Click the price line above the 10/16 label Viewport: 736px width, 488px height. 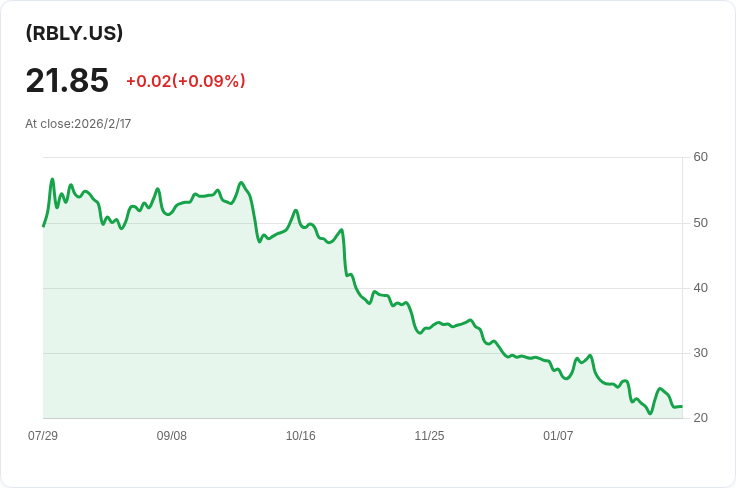[x=301, y=224]
